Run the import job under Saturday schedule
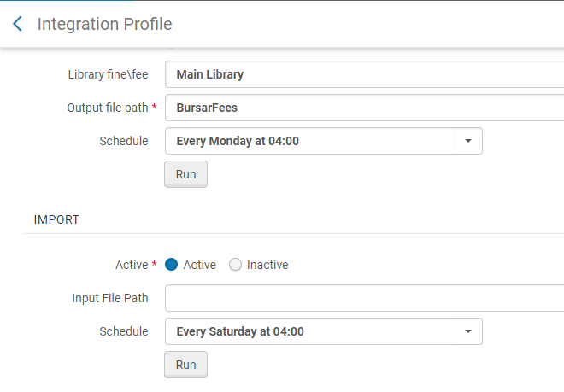 (x=185, y=365)
